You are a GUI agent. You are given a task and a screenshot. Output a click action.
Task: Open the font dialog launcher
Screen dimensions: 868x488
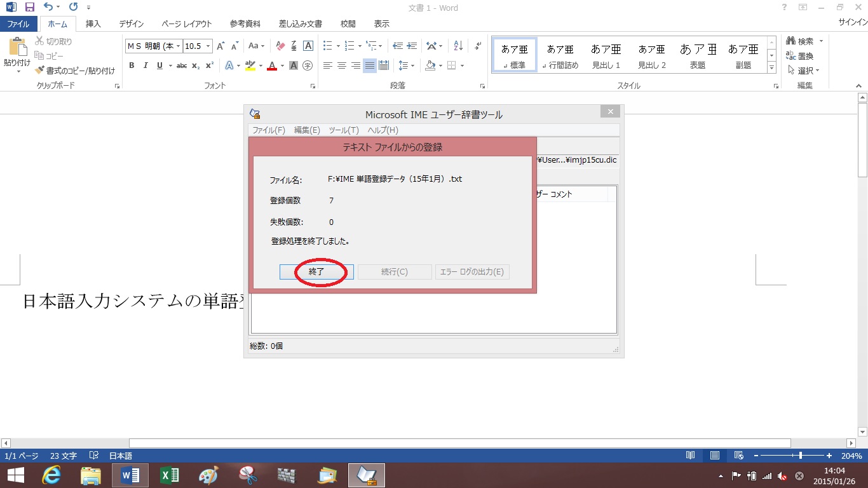pos(313,86)
